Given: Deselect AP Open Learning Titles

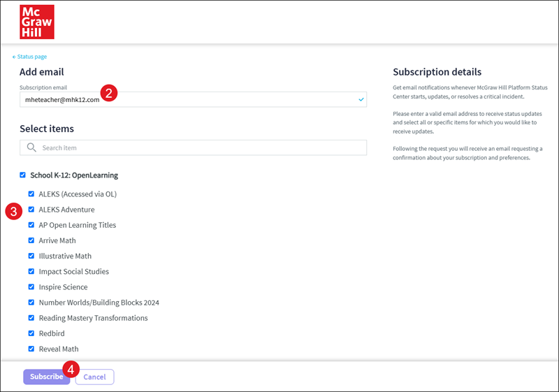Looking at the screenshot, I should (31, 225).
